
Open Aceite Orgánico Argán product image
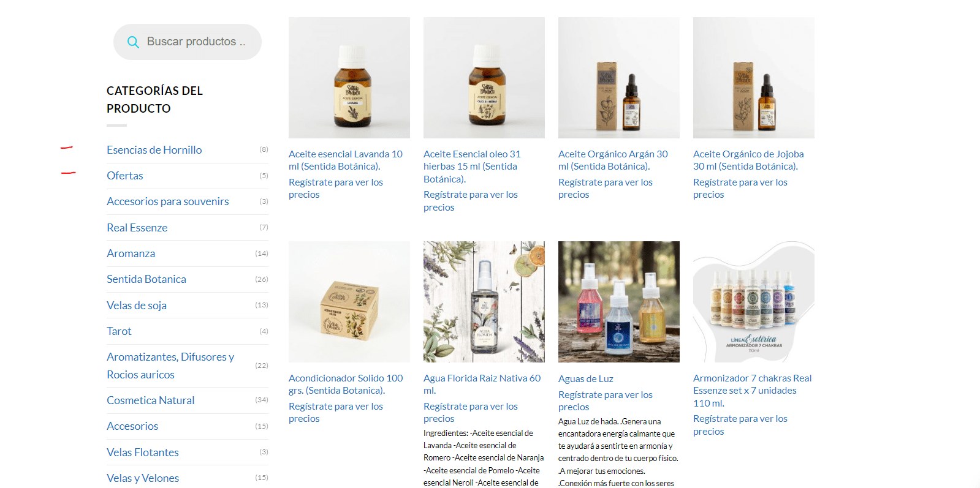(x=619, y=78)
